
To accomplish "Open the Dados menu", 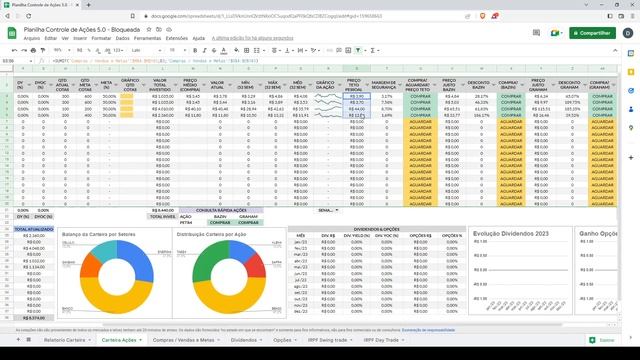I will 122,38.
